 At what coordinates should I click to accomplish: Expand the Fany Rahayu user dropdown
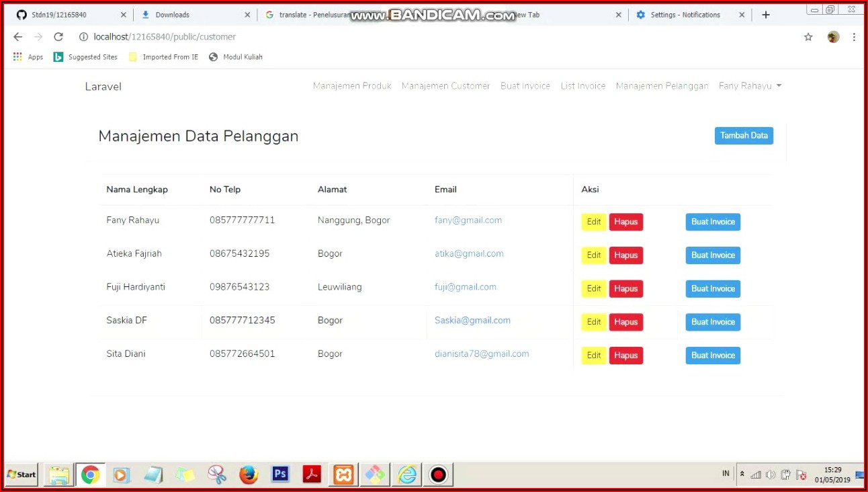point(750,86)
